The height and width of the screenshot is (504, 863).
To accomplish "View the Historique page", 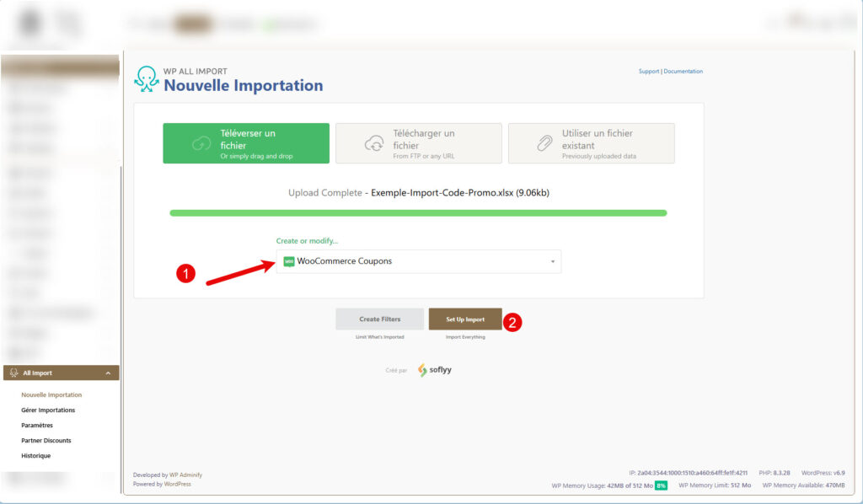I will click(36, 456).
